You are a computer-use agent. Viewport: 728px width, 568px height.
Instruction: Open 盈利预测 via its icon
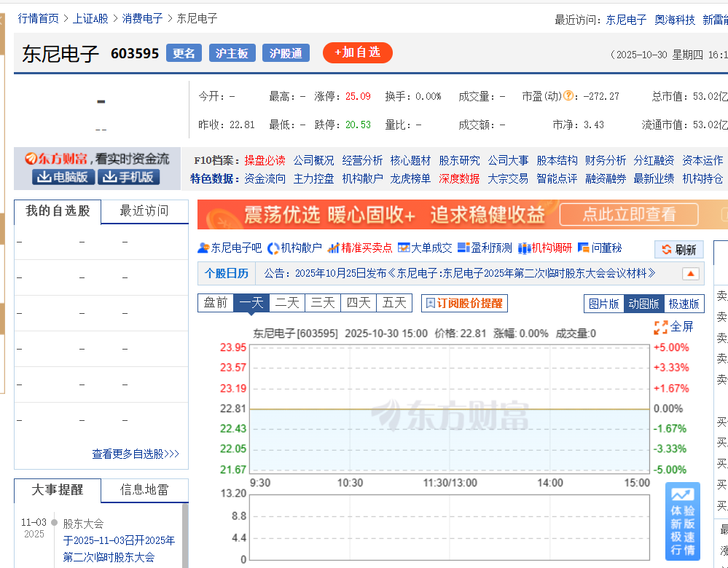(463, 248)
